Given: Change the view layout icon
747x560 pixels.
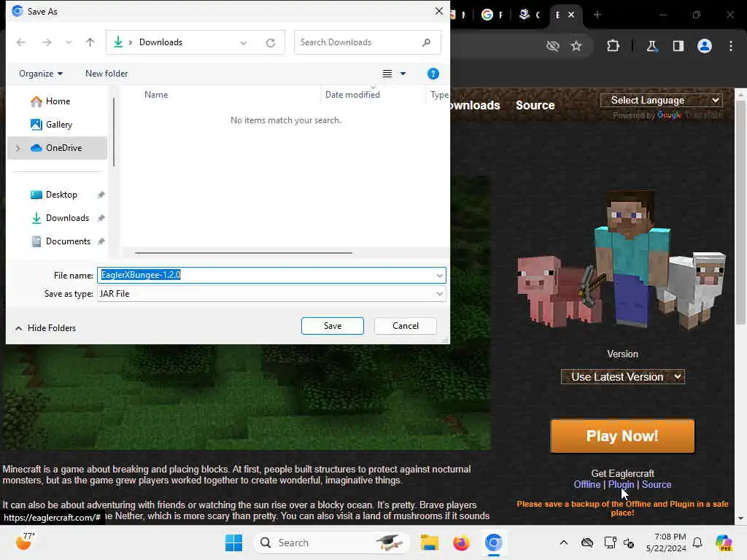Looking at the screenshot, I should click(x=387, y=74).
